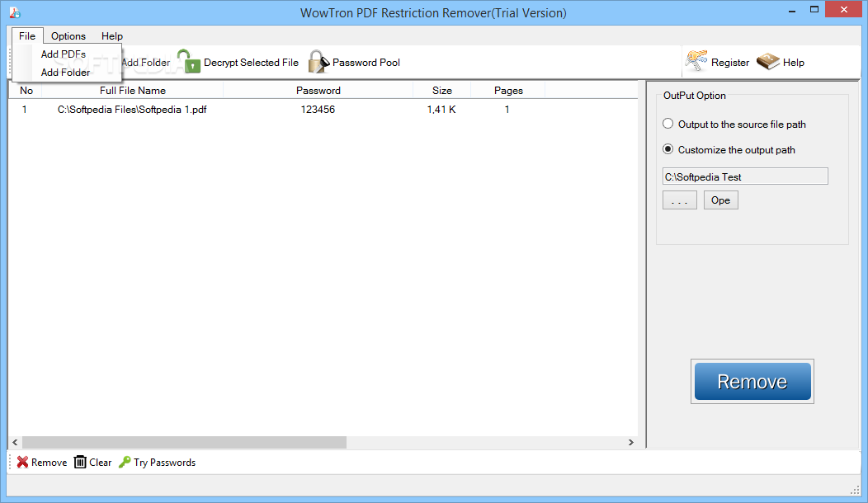The image size is (868, 503).
Task: Choose Add Folder from File menu
Action: (x=65, y=73)
